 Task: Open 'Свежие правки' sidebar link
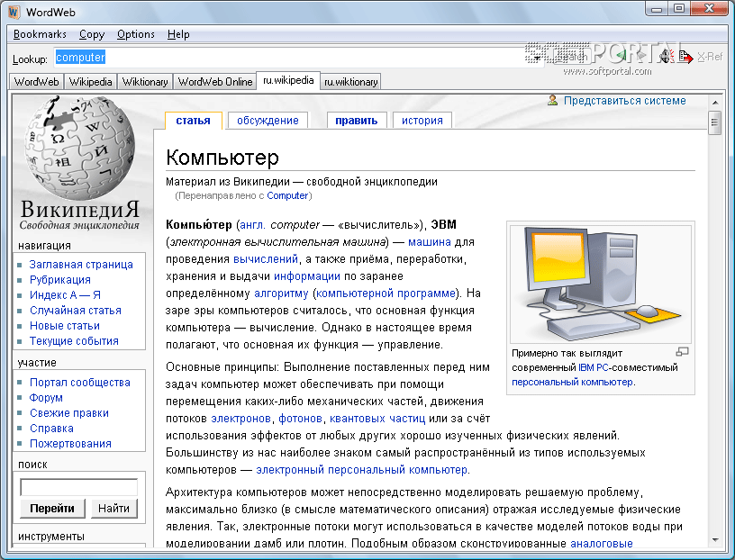tap(68, 413)
